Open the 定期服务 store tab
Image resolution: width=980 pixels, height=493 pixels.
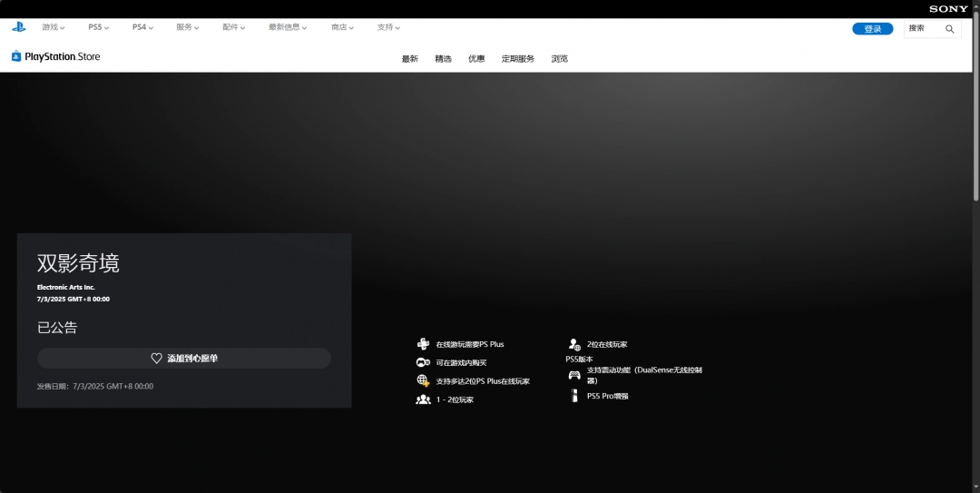(518, 59)
